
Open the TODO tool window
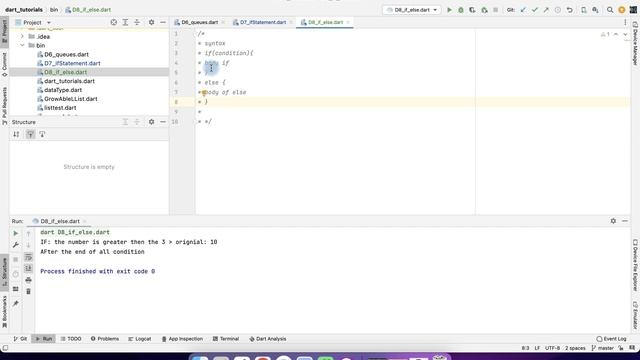coord(71,339)
